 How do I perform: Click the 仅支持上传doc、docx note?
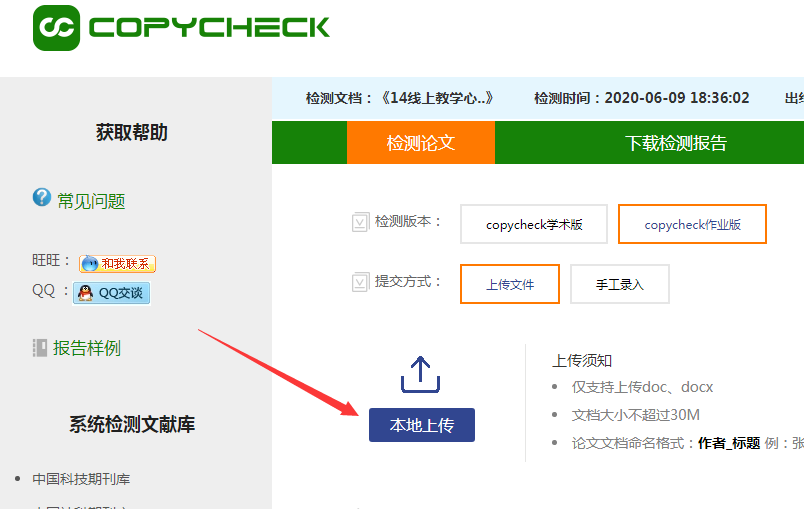642,387
